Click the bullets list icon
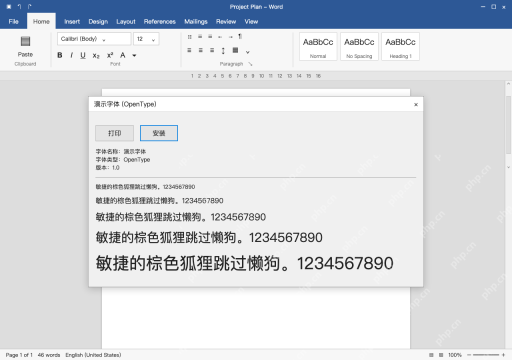This screenshot has width=512, height=360. (x=189, y=37)
